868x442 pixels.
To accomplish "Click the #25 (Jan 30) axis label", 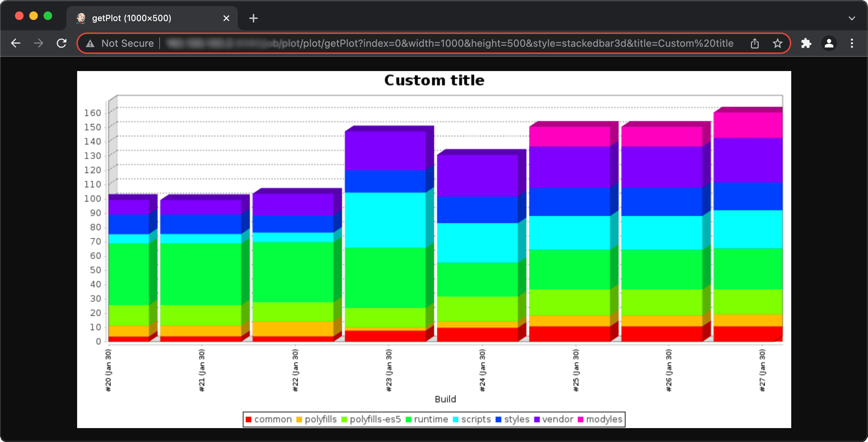I will pos(576,371).
